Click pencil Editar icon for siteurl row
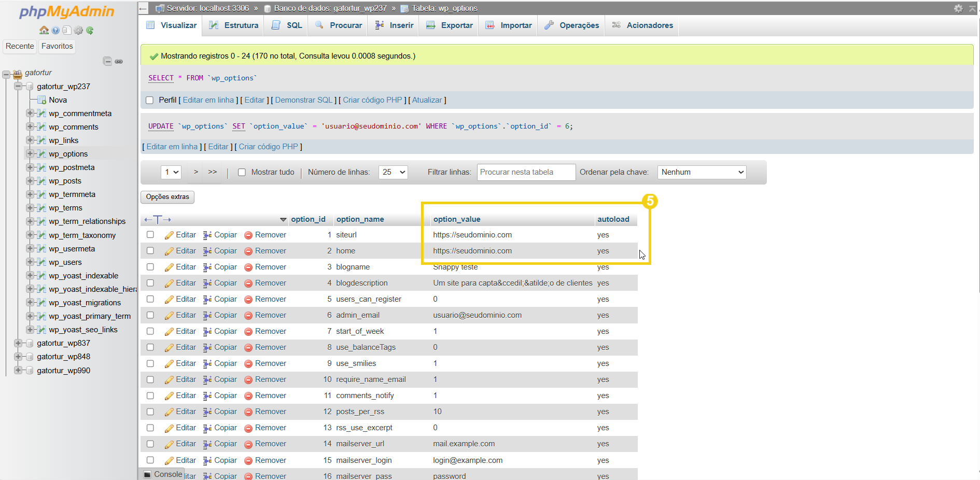This screenshot has width=980, height=480. pyautogui.click(x=169, y=235)
